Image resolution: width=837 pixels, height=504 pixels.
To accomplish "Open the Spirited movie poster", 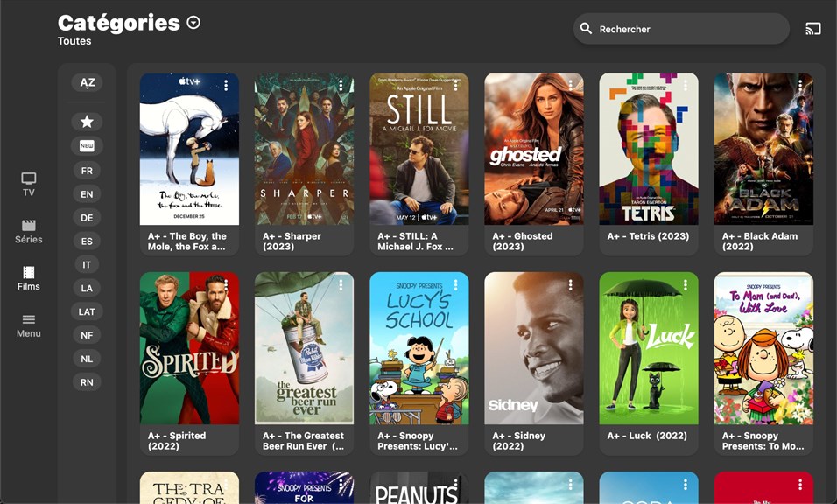I will (x=189, y=348).
